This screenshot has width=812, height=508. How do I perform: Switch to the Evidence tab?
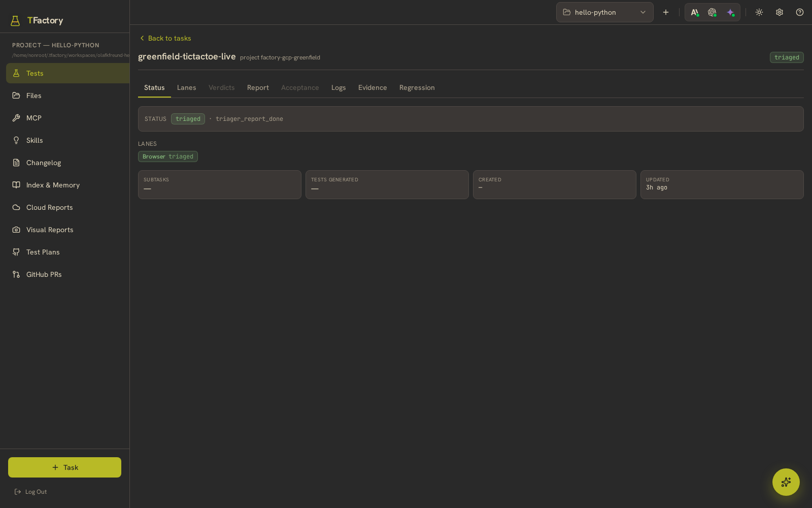tap(373, 87)
